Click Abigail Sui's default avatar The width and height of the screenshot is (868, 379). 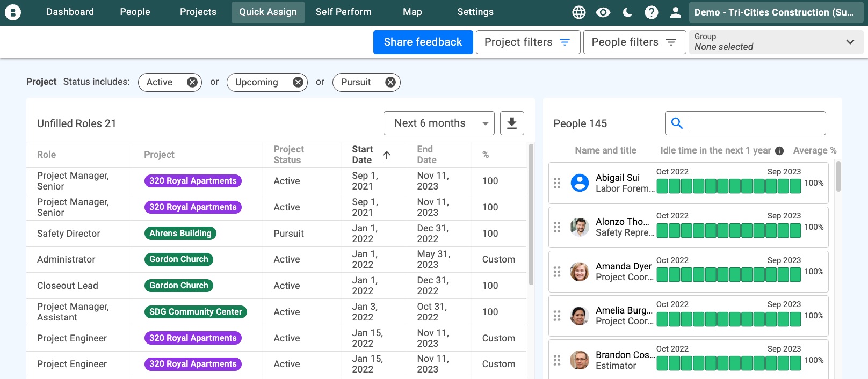pos(580,183)
